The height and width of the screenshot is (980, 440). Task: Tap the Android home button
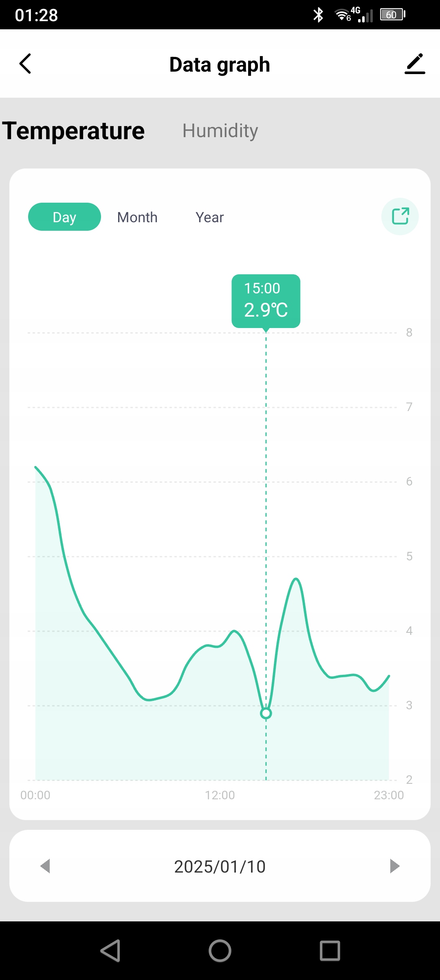click(220, 951)
